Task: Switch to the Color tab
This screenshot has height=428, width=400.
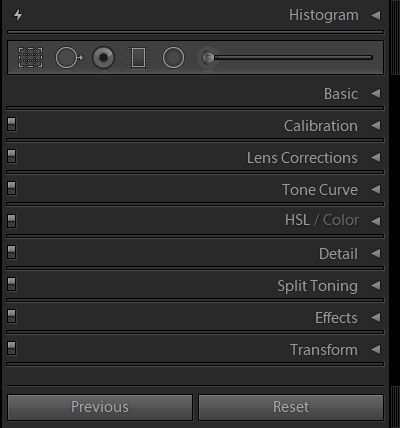Action: (341, 220)
